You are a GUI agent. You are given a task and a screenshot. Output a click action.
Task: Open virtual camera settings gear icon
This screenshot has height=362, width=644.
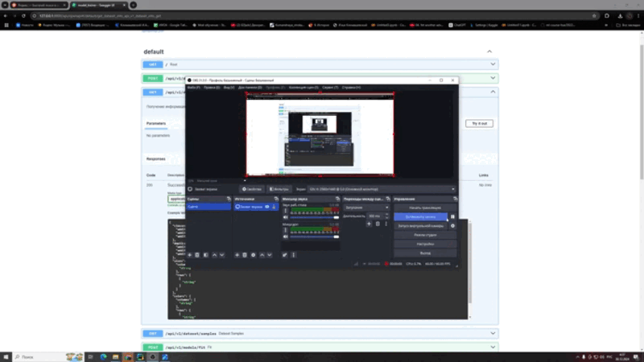(x=452, y=226)
